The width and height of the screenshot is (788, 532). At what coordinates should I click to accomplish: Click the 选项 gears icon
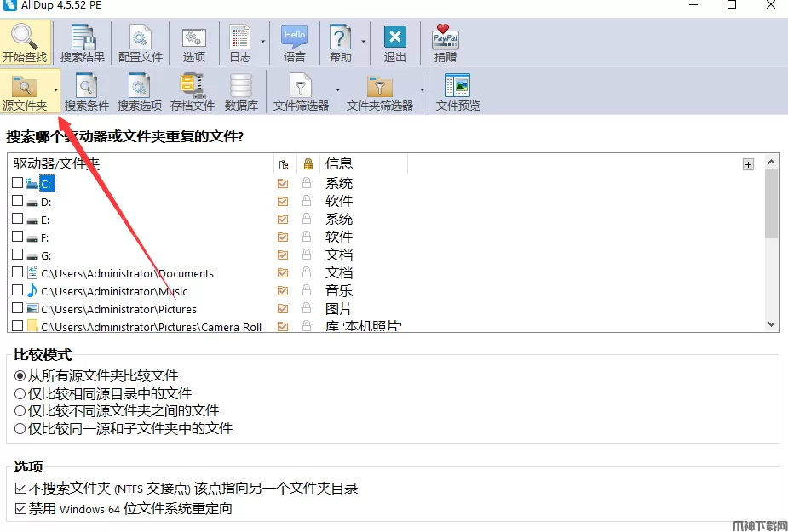[194, 40]
